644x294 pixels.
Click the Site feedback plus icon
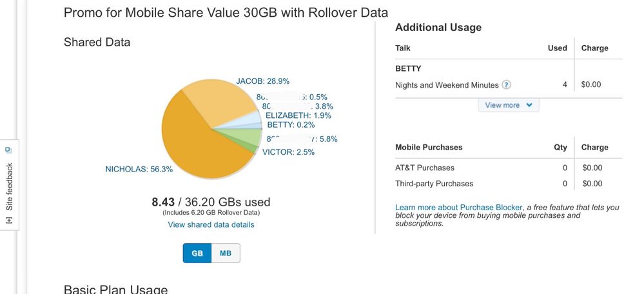click(x=10, y=220)
